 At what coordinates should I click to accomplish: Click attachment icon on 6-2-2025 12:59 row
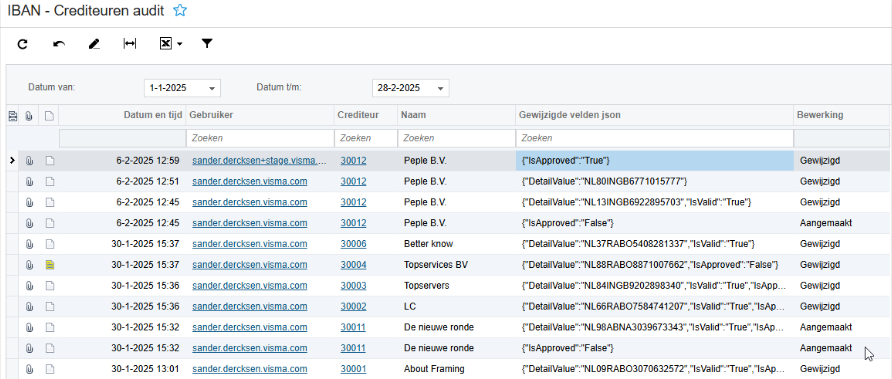pyautogui.click(x=29, y=161)
